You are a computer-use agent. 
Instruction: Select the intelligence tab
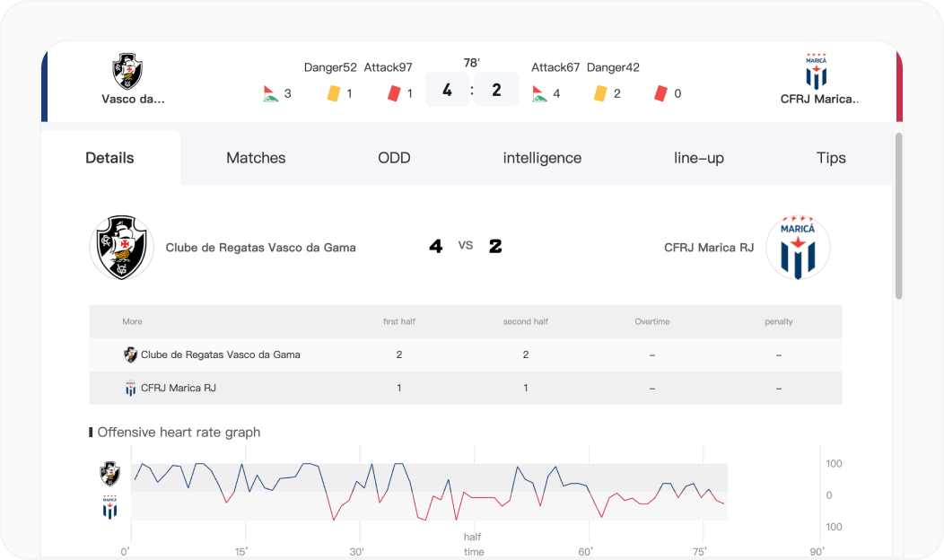[542, 158]
